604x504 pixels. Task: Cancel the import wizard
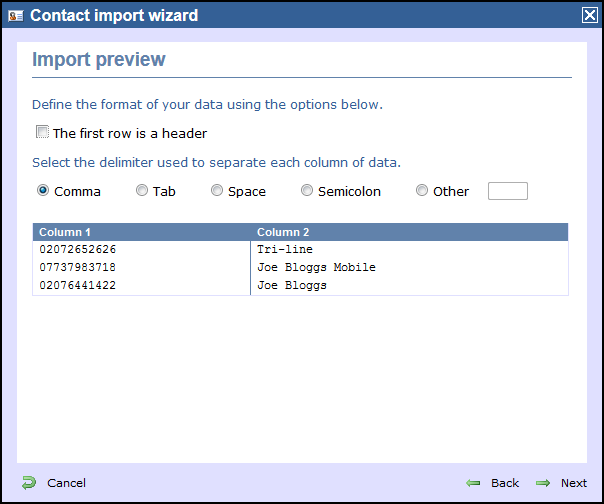click(66, 483)
